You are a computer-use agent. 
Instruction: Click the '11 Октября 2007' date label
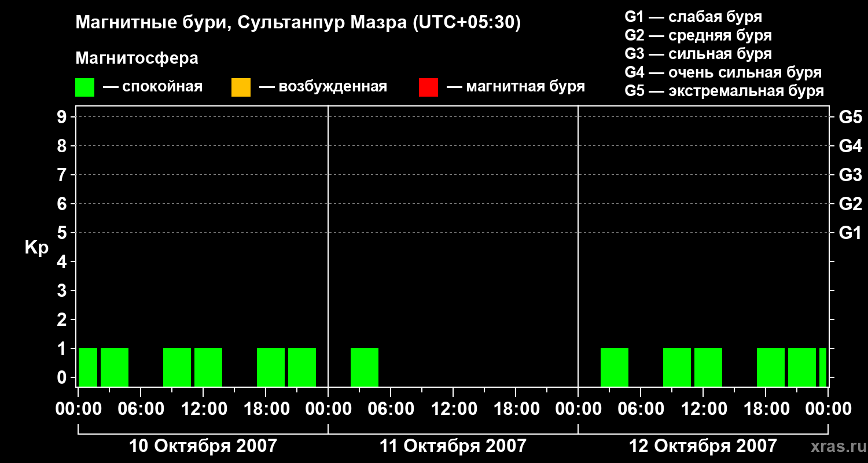pos(453,446)
